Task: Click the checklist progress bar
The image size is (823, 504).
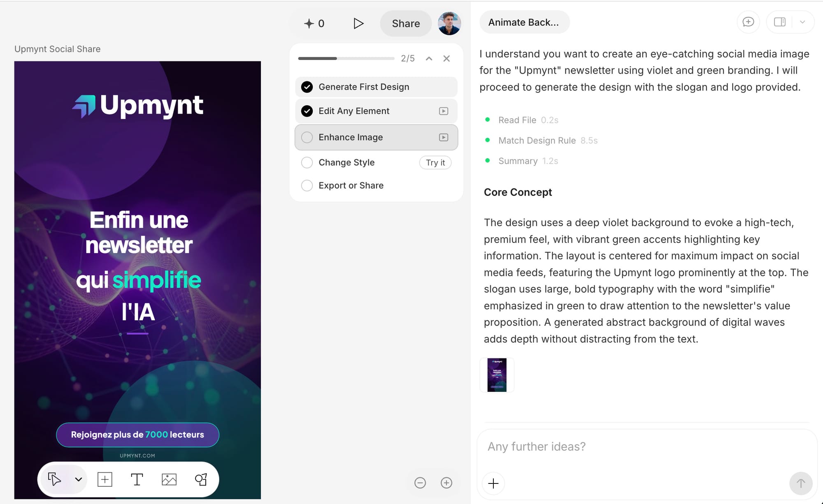Action: pos(346,58)
